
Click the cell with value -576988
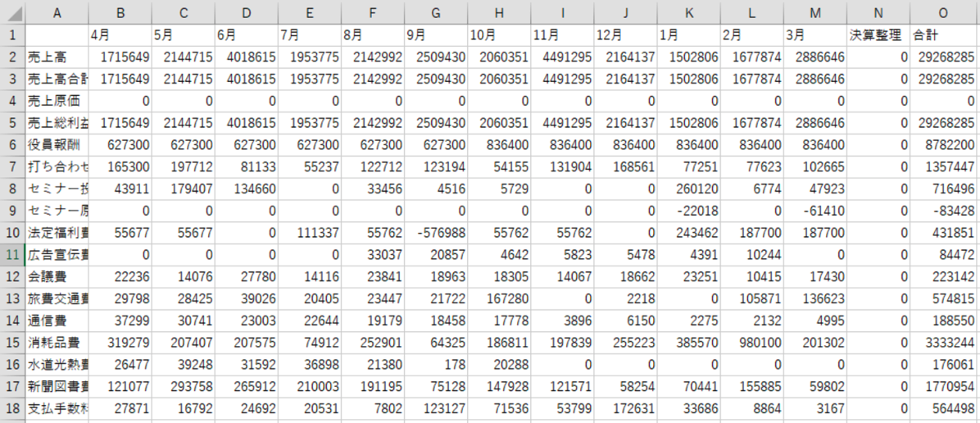436,234
